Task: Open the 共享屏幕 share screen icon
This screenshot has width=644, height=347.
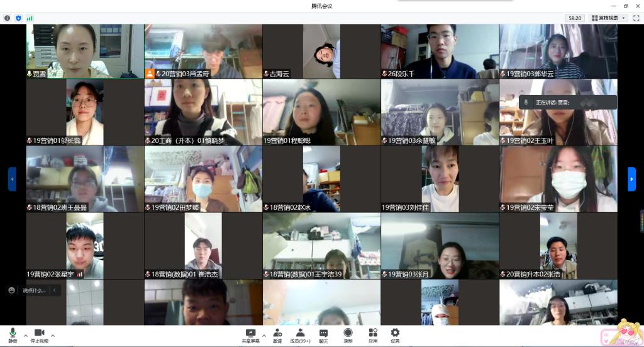Action: pos(250,334)
